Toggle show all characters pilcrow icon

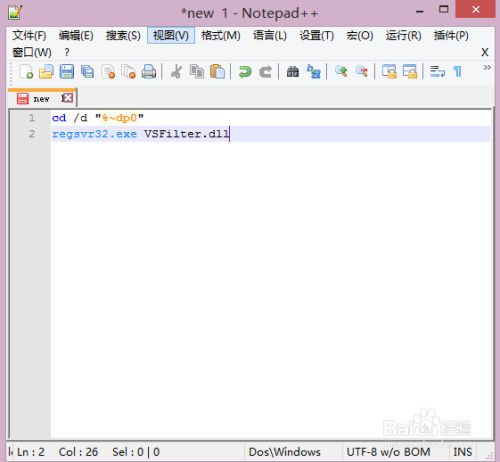point(458,72)
